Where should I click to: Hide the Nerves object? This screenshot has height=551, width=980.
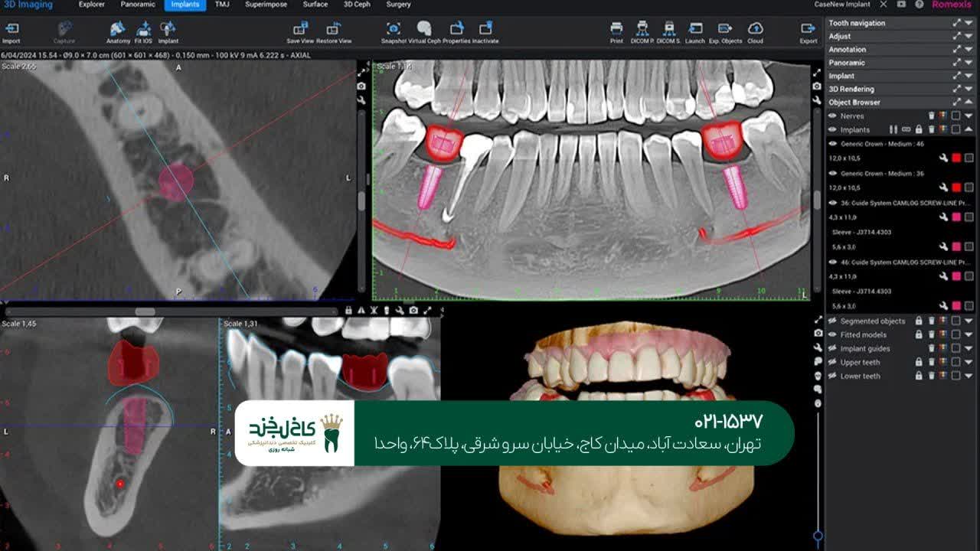tap(831, 116)
